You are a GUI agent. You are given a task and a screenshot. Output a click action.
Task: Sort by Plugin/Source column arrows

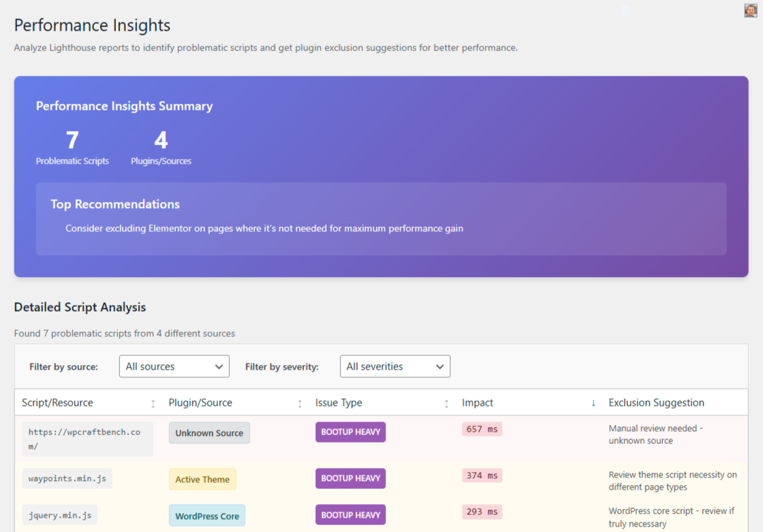tap(299, 403)
